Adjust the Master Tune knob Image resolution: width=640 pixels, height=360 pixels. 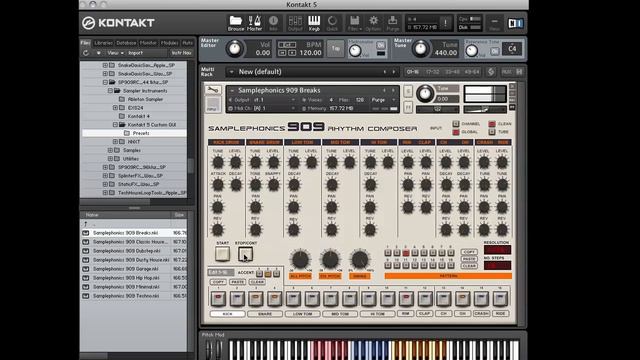click(420, 49)
